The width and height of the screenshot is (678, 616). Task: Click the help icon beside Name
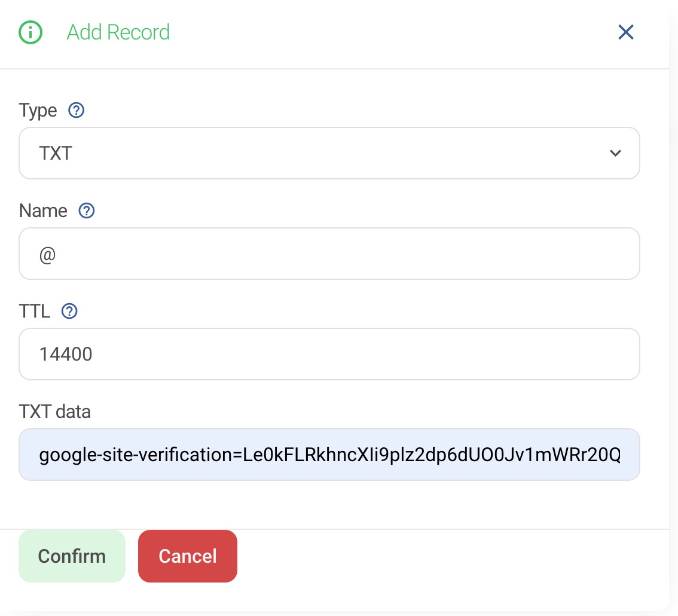point(87,211)
